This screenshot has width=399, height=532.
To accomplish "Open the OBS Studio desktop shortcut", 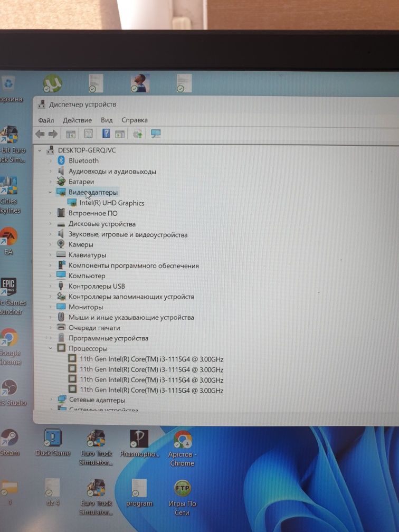I will point(9,388).
